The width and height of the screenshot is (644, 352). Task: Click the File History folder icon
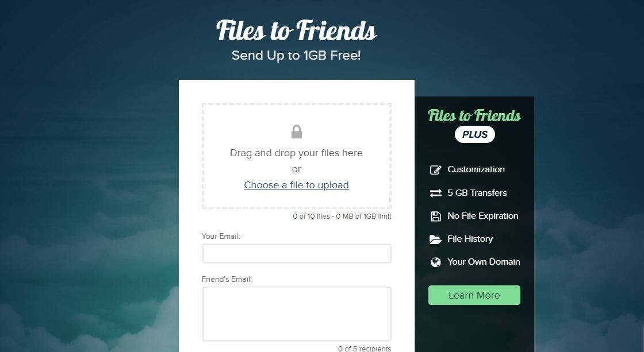pyautogui.click(x=435, y=239)
